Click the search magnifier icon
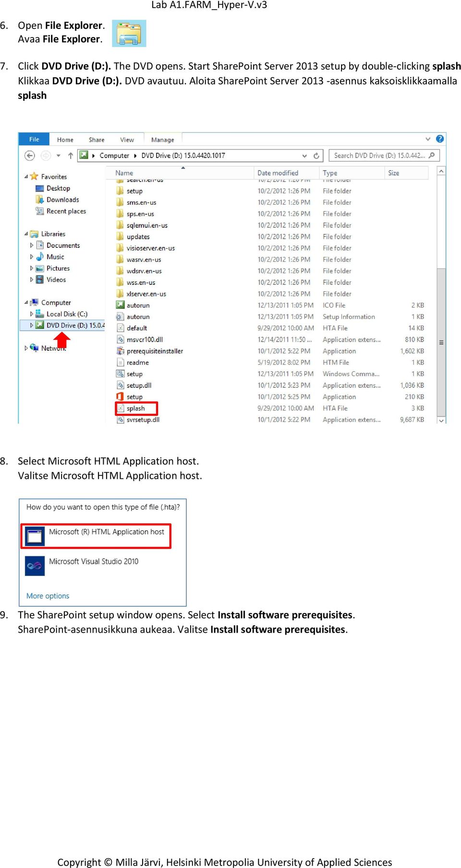The height and width of the screenshot is (868, 461). coord(432,155)
